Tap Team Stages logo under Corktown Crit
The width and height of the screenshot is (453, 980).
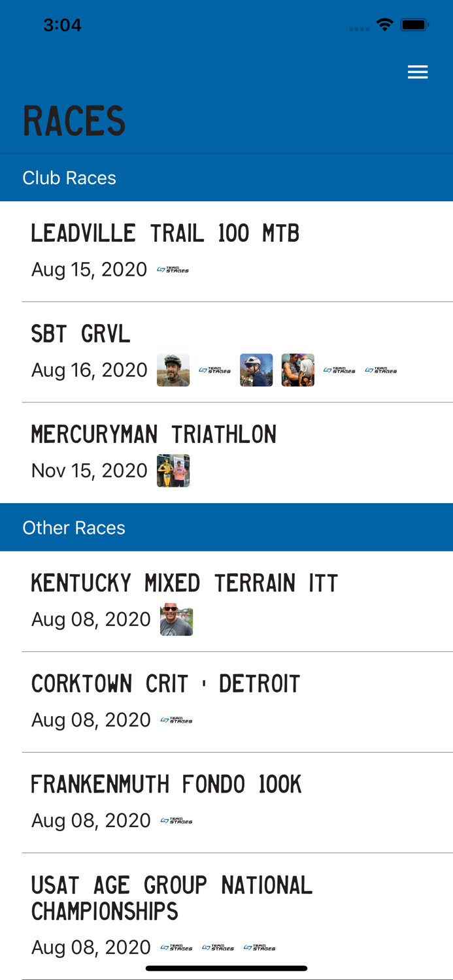176,721
